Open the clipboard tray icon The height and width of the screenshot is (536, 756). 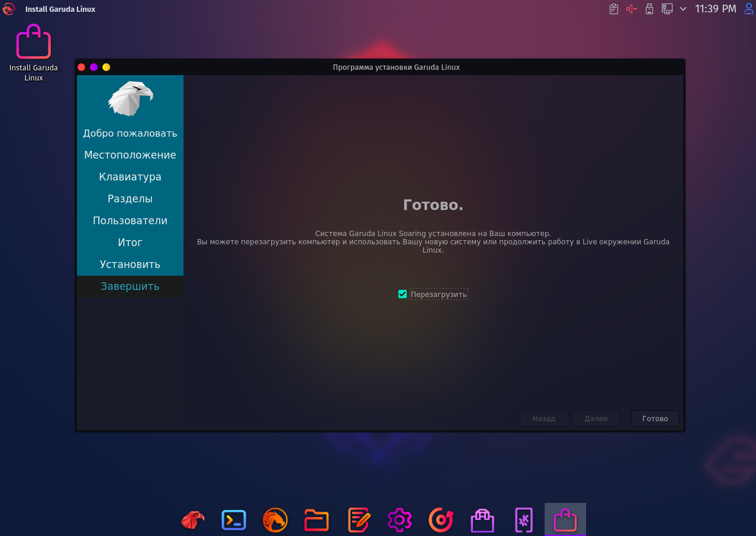(x=614, y=9)
